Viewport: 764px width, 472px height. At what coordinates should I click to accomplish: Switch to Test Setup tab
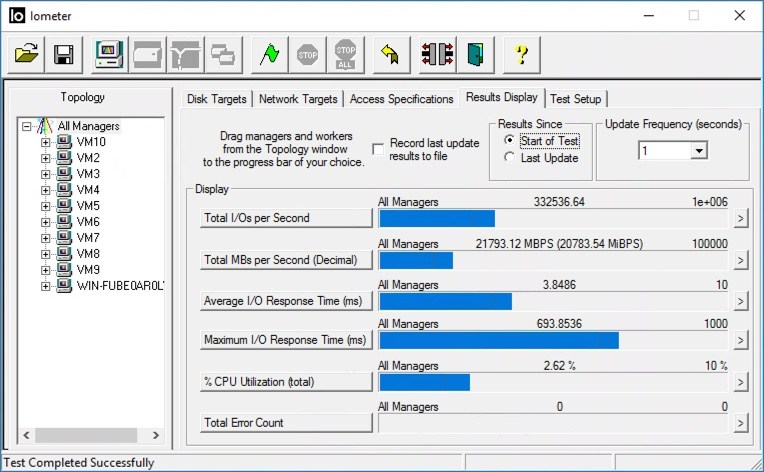(576, 99)
